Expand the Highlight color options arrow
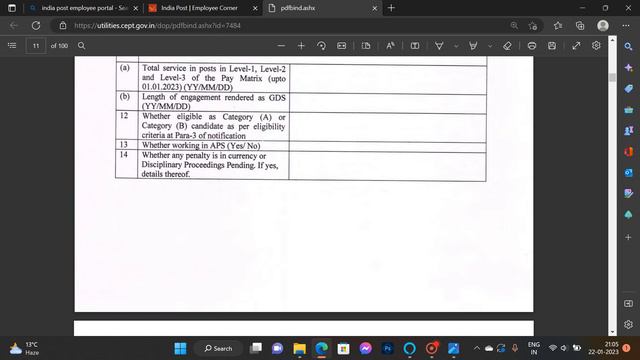 [x=490, y=46]
